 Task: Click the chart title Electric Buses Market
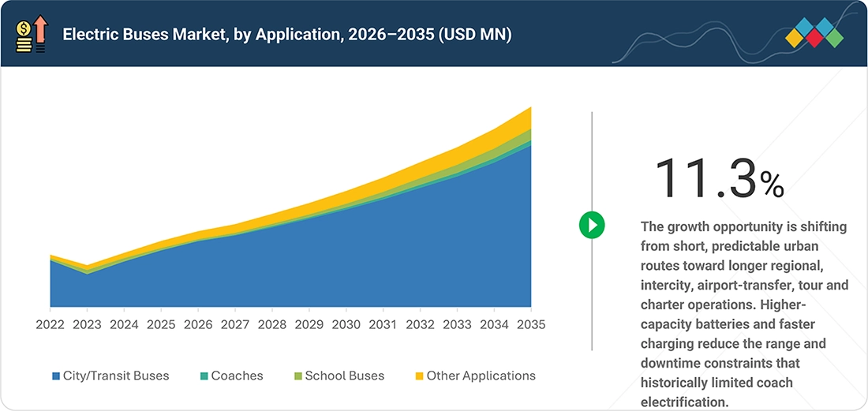coord(286,34)
